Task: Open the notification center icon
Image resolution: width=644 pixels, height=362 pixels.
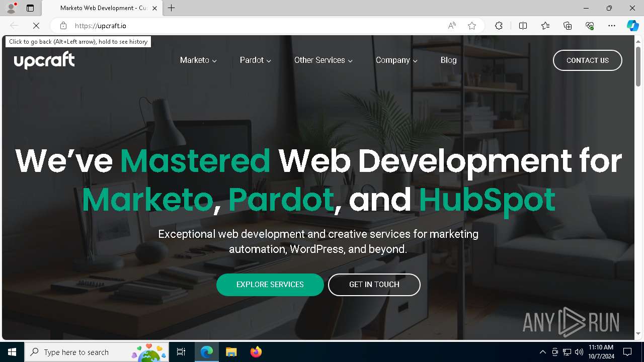Action: click(x=627, y=352)
